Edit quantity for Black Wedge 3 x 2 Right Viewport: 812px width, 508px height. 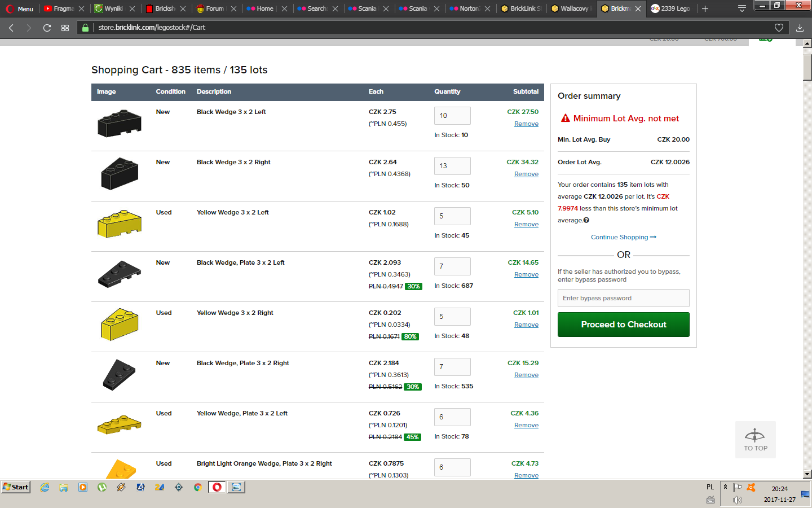pyautogui.click(x=452, y=166)
